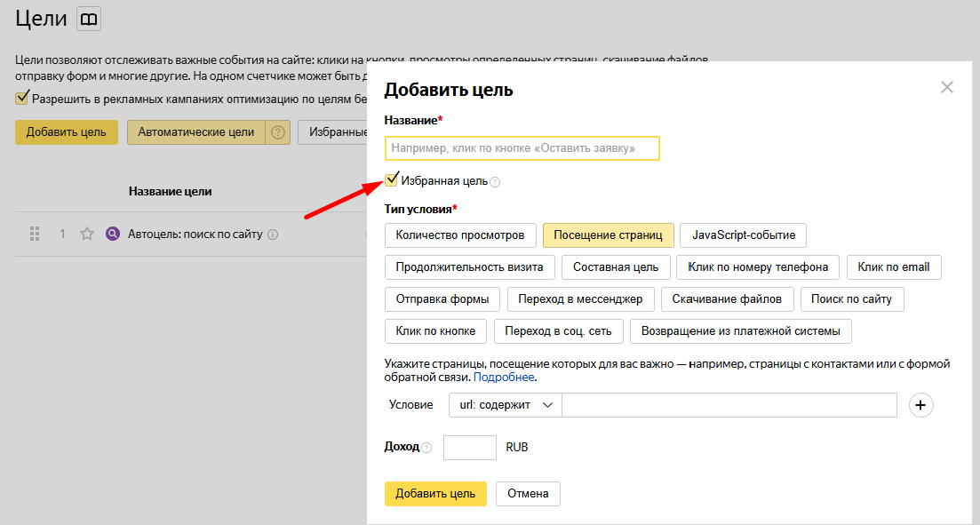Star the Автоцель: поиск по сайту goal
The image size is (980, 525).
(x=87, y=235)
